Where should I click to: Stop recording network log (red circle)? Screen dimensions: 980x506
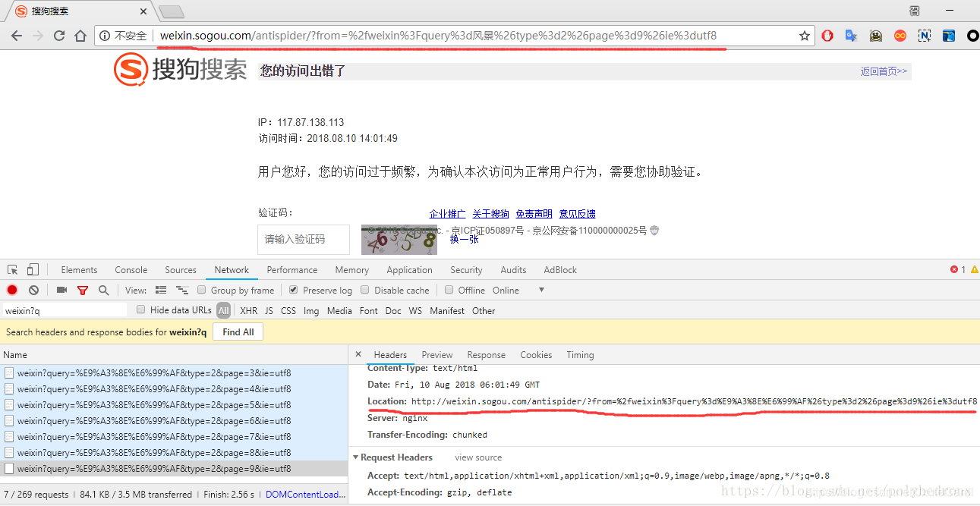coord(11,290)
